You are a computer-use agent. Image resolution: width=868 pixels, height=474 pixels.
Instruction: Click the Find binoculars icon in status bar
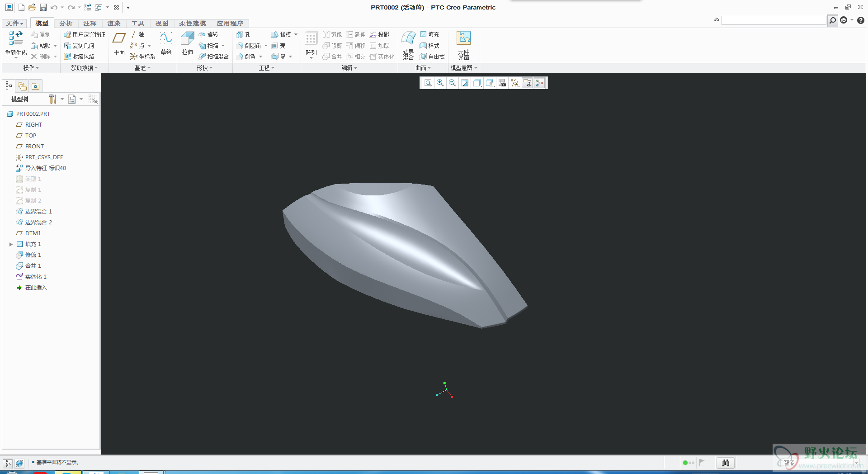point(726,463)
